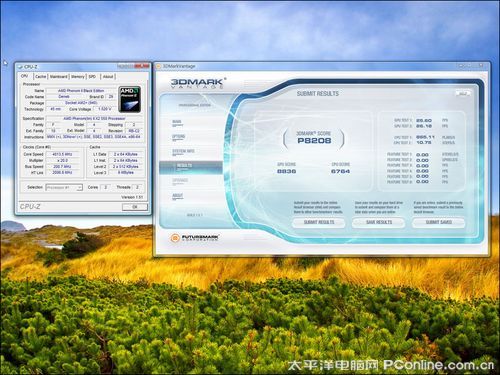Select the SPD tab

point(92,77)
